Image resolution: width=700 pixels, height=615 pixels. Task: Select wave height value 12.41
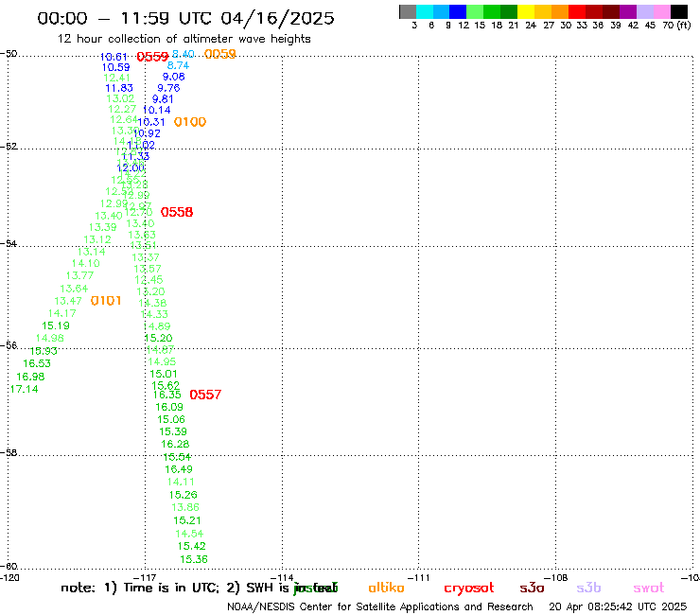point(117,78)
